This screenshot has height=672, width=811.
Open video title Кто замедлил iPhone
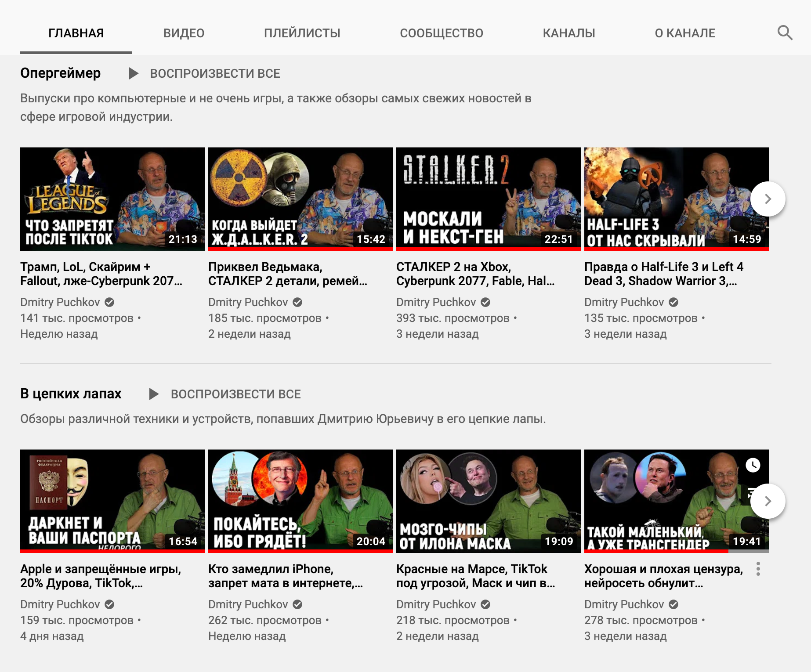(x=286, y=576)
